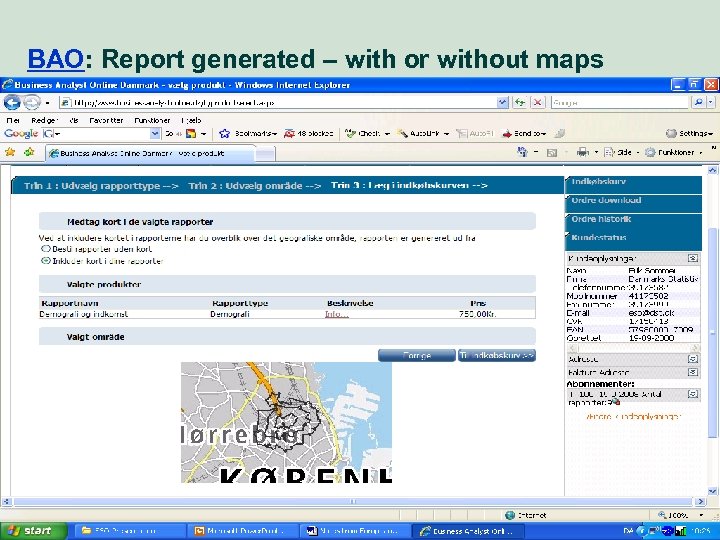The image size is (720, 540).
Task: Expand the Google toolbar search box dropdown
Action: tap(155, 134)
